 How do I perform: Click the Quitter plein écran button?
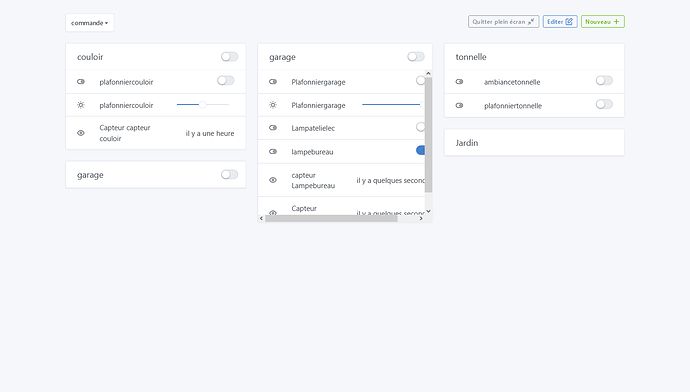point(503,22)
